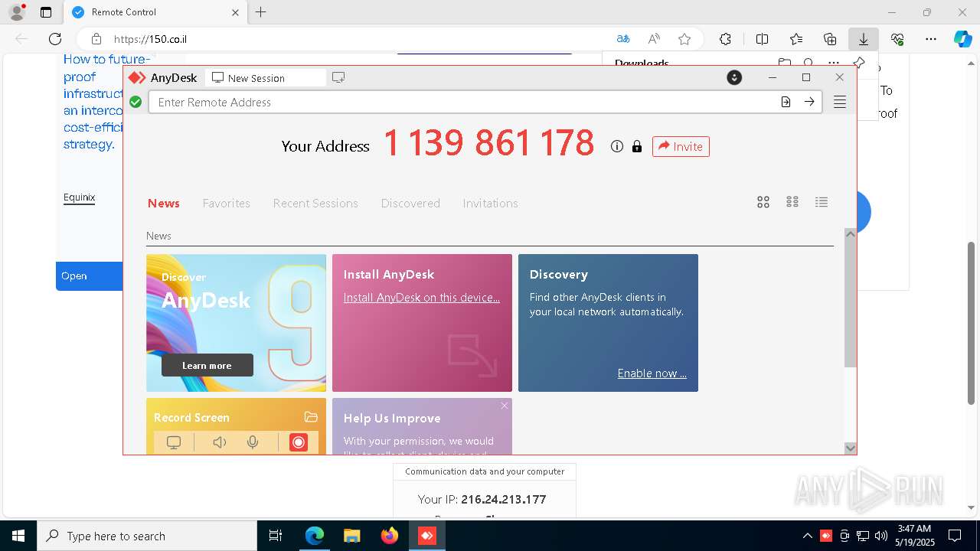Viewport: 980px width, 551px height.
Task: Open the new display tab icon in AnyDesk
Action: point(338,78)
